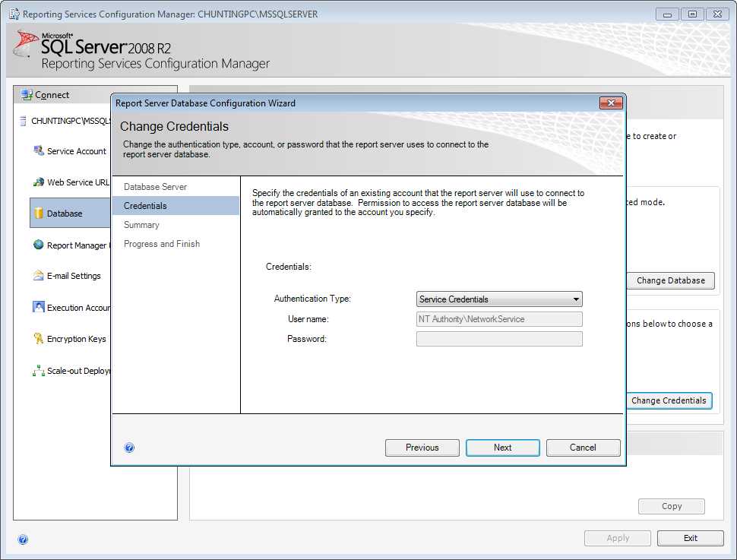Image resolution: width=737 pixels, height=560 pixels.
Task: Click the Web Service URL globe icon
Action: [39, 182]
